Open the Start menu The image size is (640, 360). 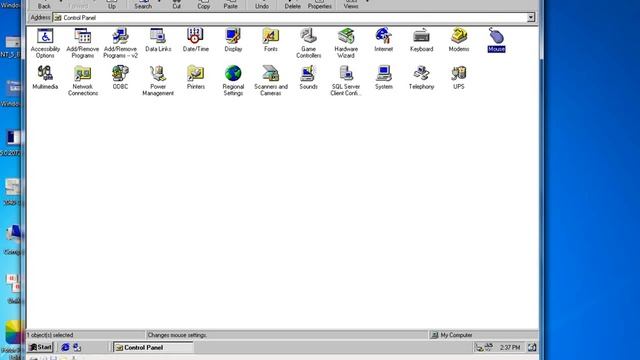pos(40,347)
